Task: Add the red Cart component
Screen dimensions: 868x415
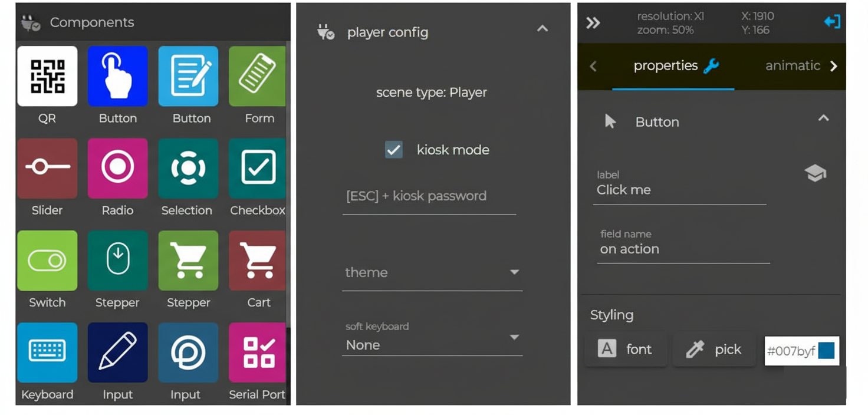Action: coord(257,261)
